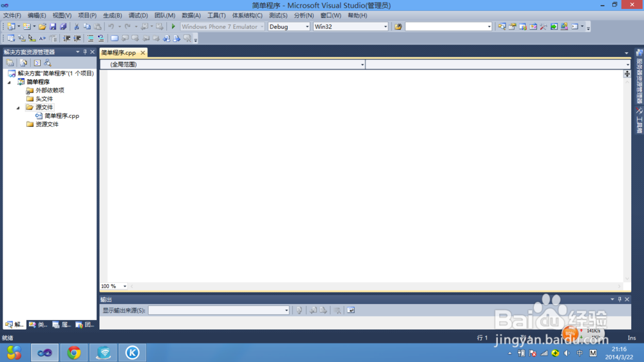Select the 外部依赖项 tree node
The image size is (644, 362).
50,90
